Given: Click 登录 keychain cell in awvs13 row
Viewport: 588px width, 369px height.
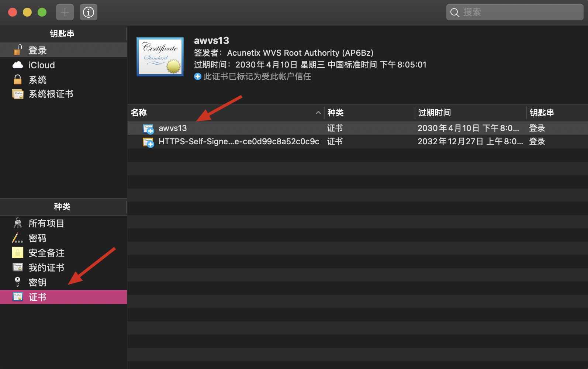Looking at the screenshot, I should point(537,128).
